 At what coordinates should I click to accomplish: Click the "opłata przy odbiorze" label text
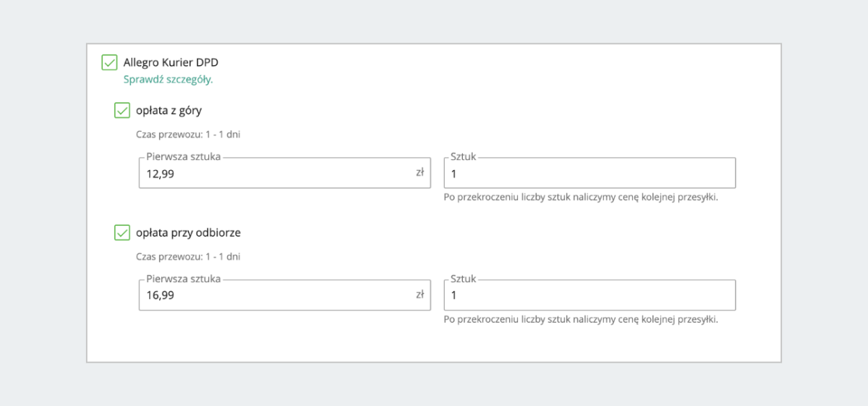click(188, 233)
